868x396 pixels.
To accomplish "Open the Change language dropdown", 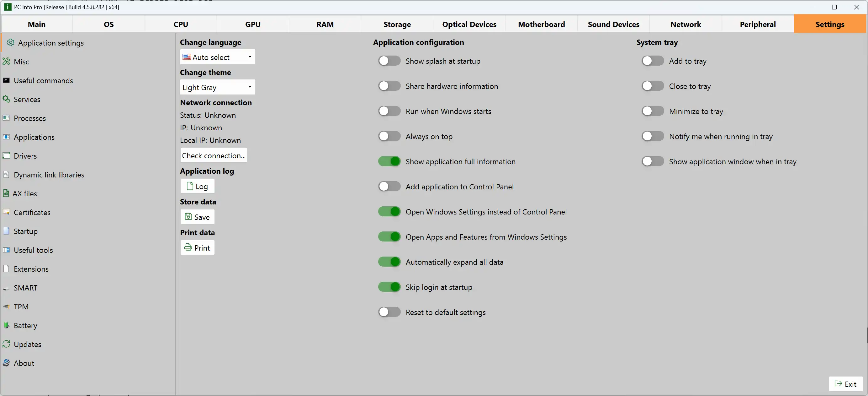I will [217, 57].
